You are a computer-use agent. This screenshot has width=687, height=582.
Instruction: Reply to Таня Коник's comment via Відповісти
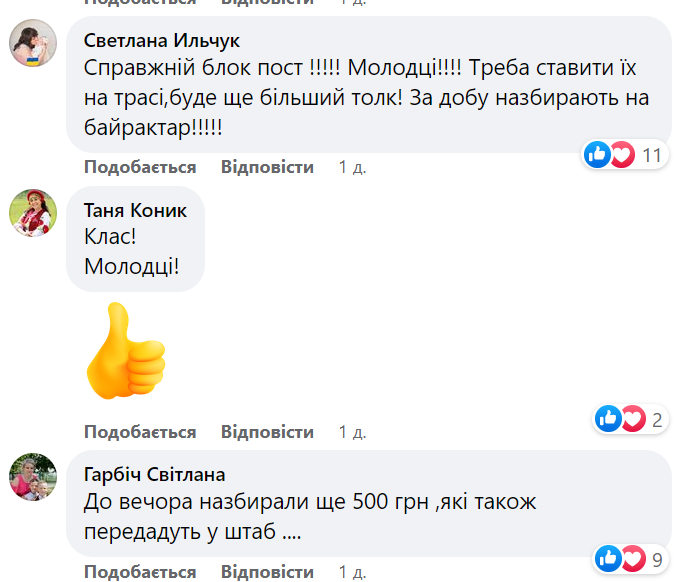[267, 432]
